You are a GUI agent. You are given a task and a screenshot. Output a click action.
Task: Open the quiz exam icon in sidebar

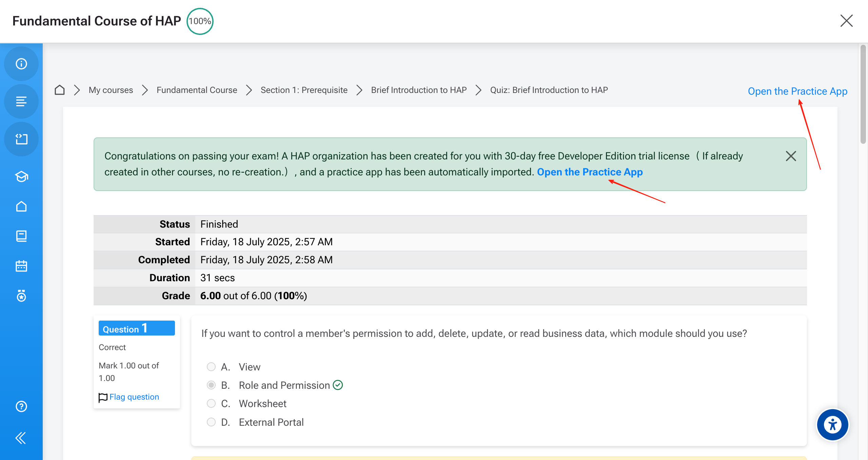[x=21, y=139]
